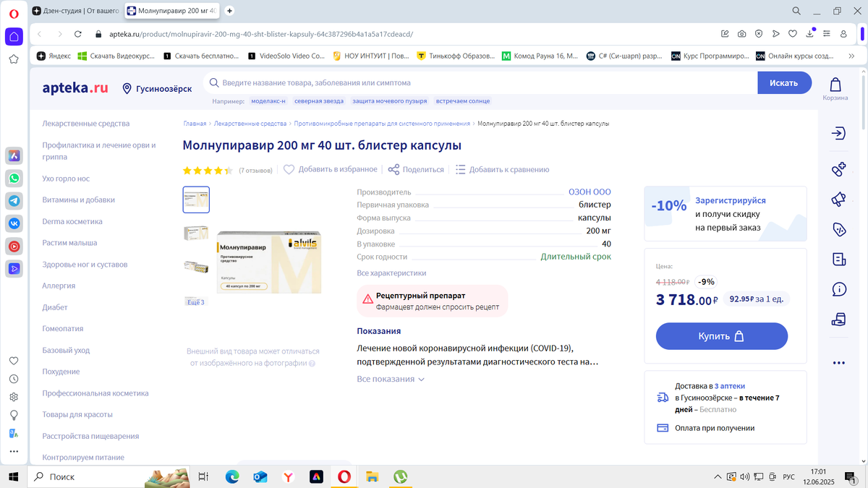Screen dimensions: 868x488
Task: Click manufacturer link ОЗОН ООО
Action: pos(590,192)
